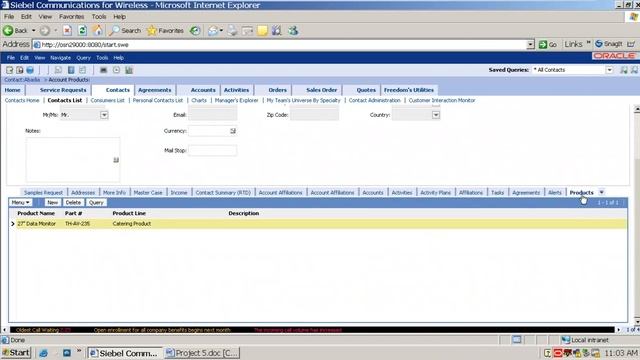Click the Product Line column header
Image resolution: width=640 pixels, height=360 pixels.
tap(129, 213)
